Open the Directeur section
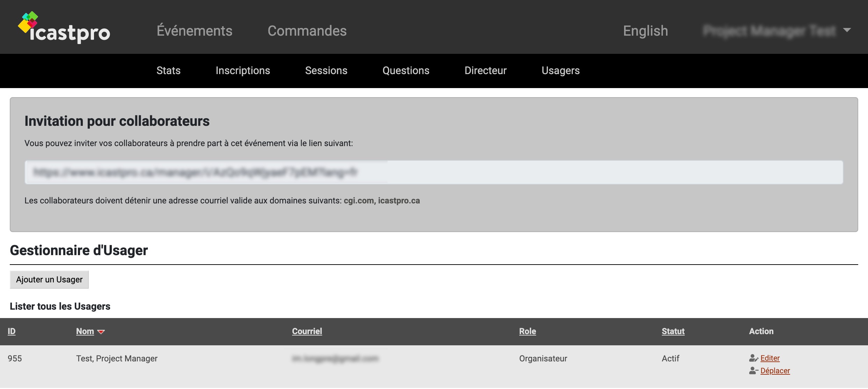868x389 pixels. 485,71
